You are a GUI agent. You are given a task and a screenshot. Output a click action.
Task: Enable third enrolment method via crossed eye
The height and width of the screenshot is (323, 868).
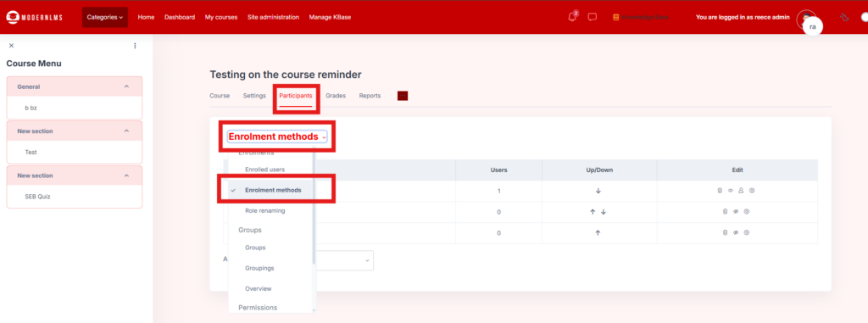[736, 232]
